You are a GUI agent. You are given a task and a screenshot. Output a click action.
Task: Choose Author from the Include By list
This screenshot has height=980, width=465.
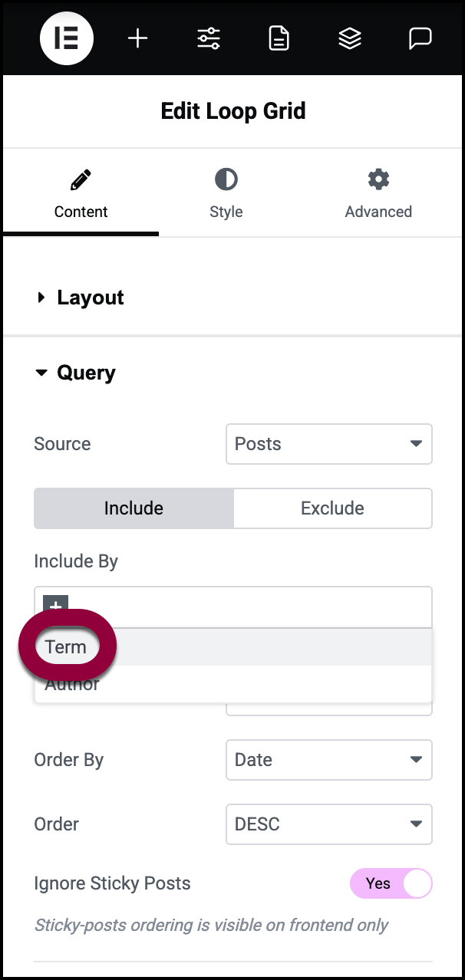coord(72,685)
